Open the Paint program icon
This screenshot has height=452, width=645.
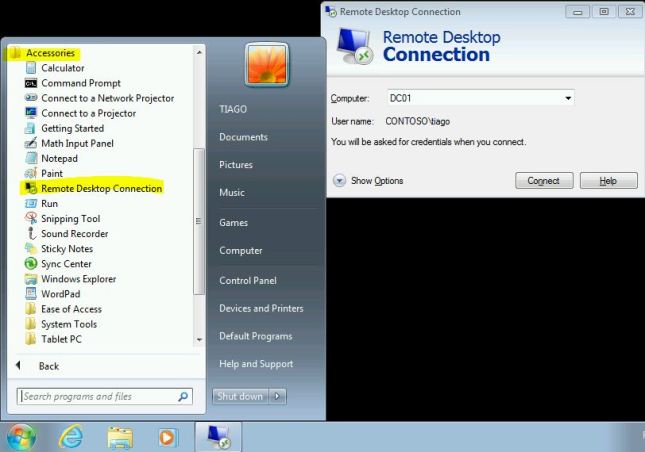[x=30, y=173]
